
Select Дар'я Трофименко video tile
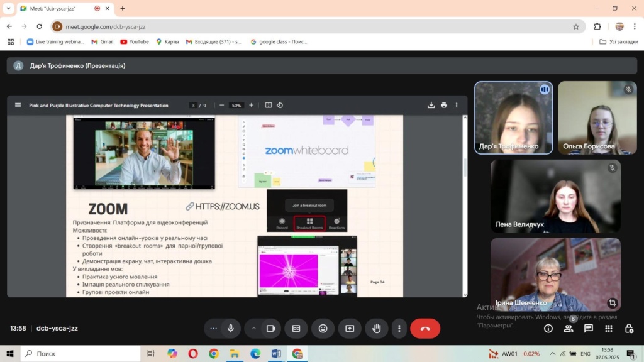(x=513, y=118)
